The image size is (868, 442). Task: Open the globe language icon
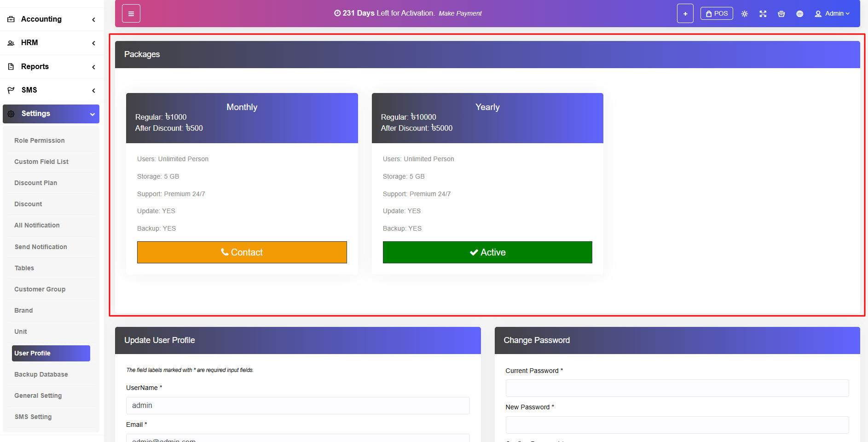799,14
